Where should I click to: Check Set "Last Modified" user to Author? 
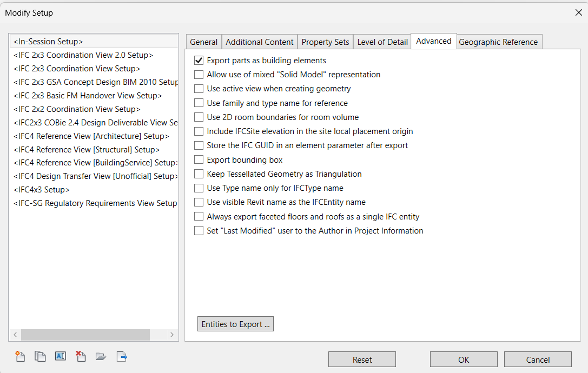coord(199,231)
